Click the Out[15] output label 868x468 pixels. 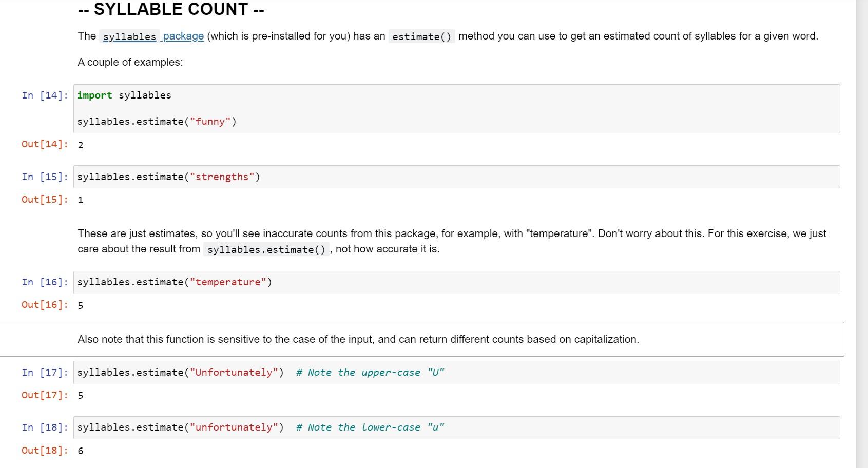pyautogui.click(x=45, y=200)
